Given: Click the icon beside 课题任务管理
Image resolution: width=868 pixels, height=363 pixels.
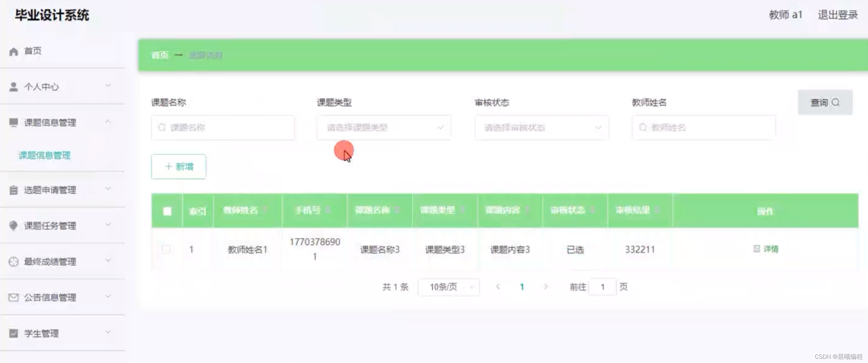Looking at the screenshot, I should (13, 226).
